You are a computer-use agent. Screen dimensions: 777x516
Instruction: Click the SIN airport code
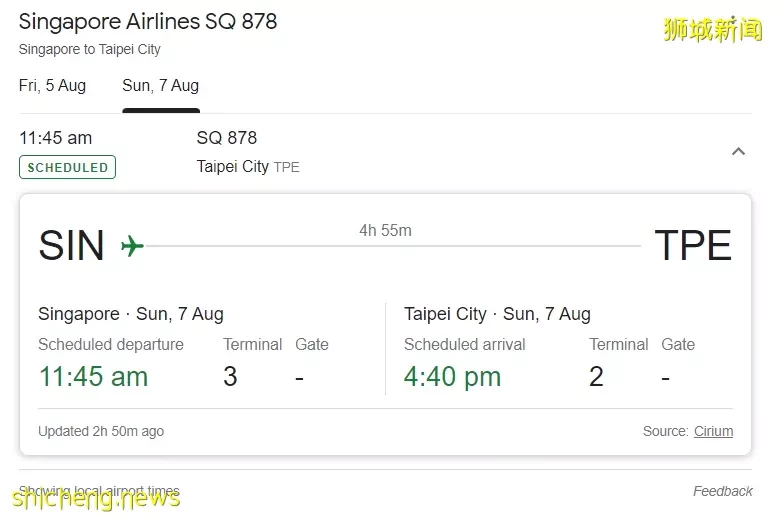(x=72, y=245)
